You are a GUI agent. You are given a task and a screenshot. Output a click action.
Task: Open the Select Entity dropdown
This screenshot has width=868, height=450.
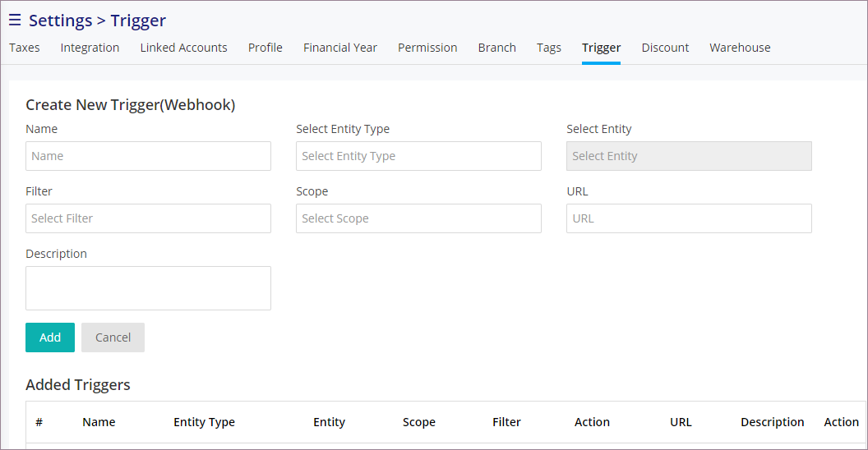pos(689,156)
